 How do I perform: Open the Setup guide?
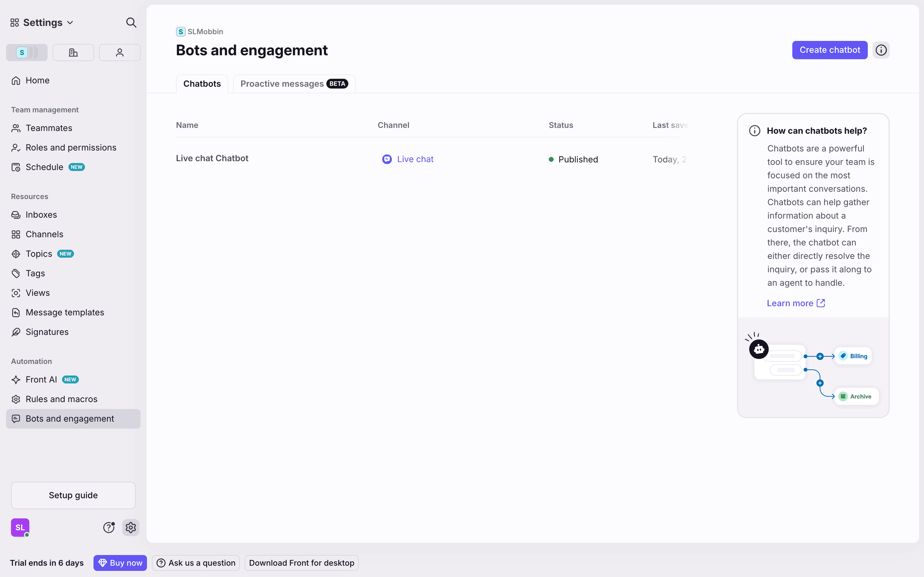click(73, 495)
